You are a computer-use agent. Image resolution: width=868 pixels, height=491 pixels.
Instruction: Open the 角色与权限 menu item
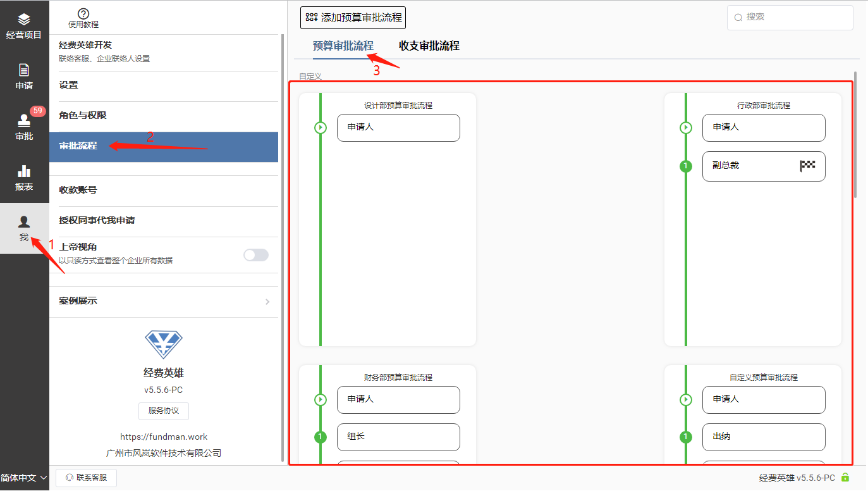(x=164, y=116)
